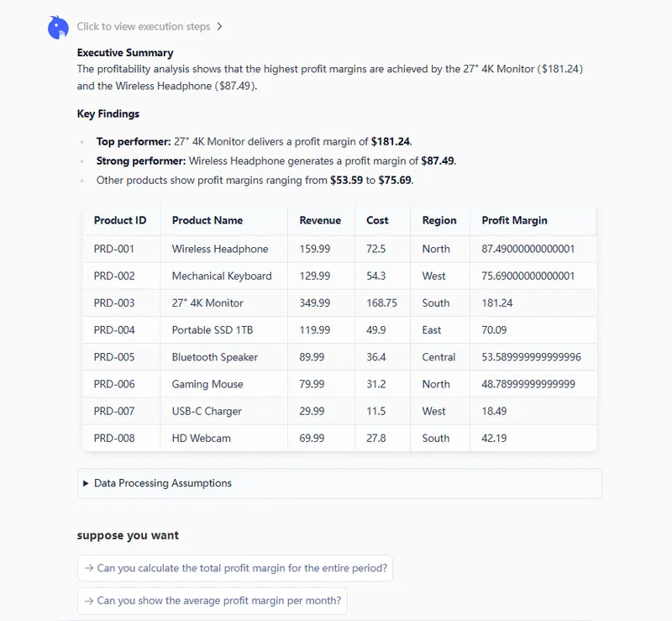Click the blue bird assistant avatar icon
672x621 pixels.
pos(58,28)
